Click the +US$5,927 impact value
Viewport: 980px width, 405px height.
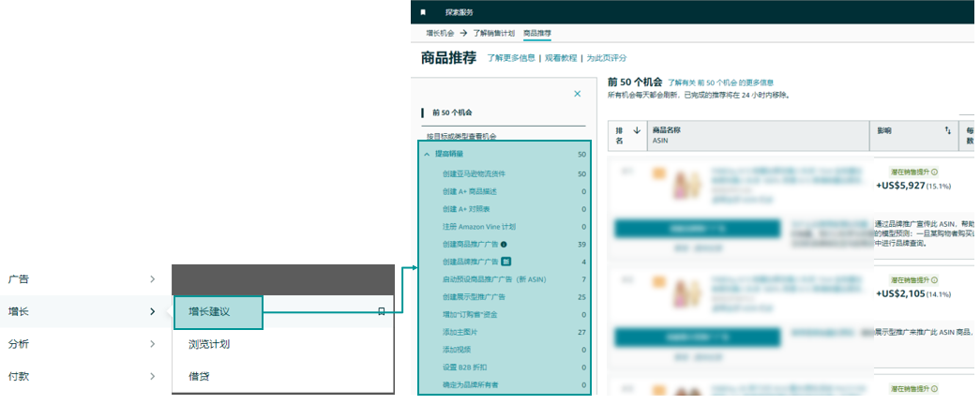click(900, 185)
